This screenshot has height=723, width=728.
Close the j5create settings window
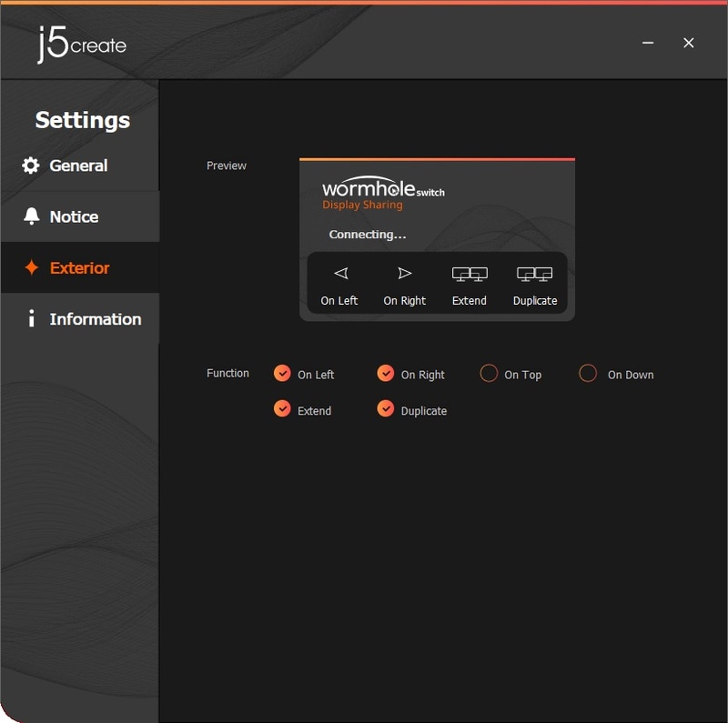tap(689, 43)
